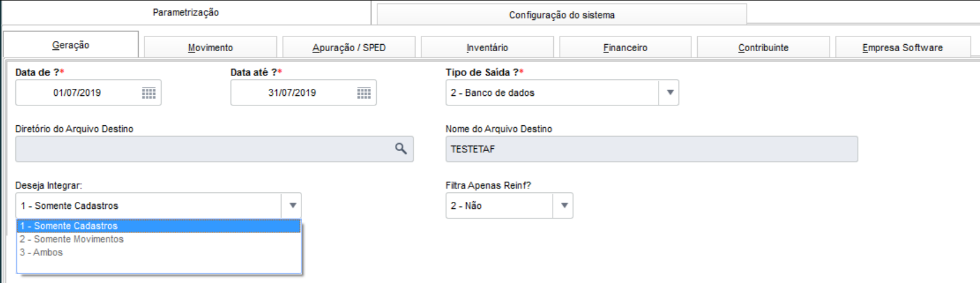Select the Financeiro tab
Viewport: 980px width, 283px height.
[x=625, y=48]
